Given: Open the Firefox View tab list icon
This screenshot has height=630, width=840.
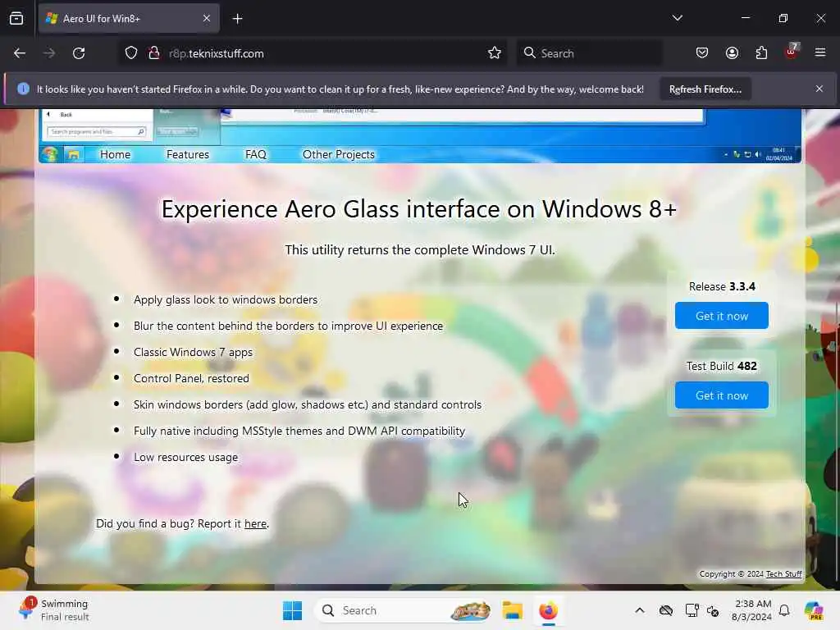Looking at the screenshot, I should click(16, 18).
